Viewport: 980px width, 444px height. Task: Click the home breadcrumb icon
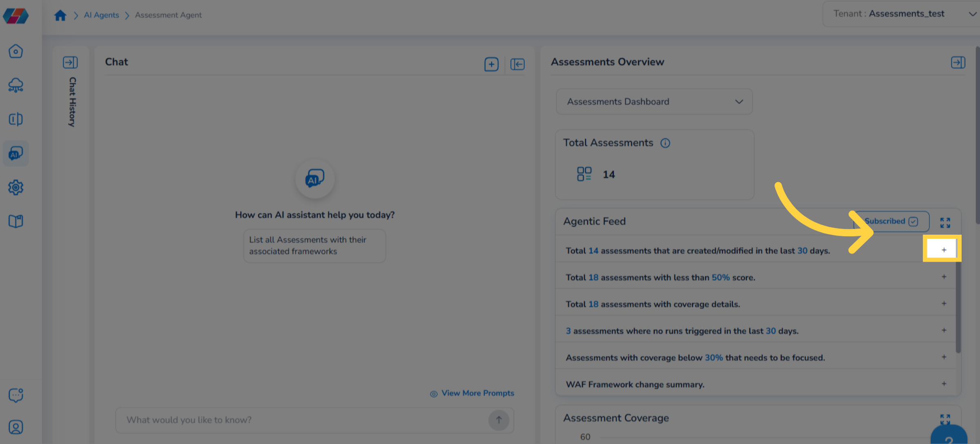[60, 15]
